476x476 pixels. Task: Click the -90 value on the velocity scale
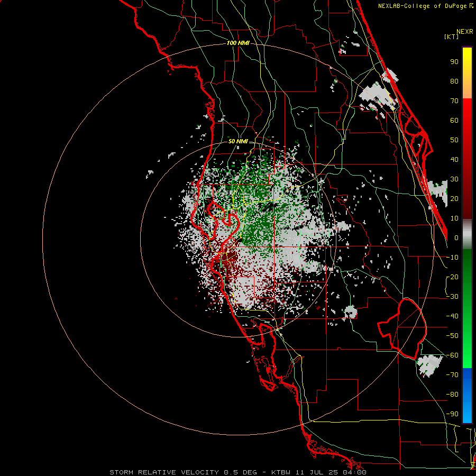[452, 414]
